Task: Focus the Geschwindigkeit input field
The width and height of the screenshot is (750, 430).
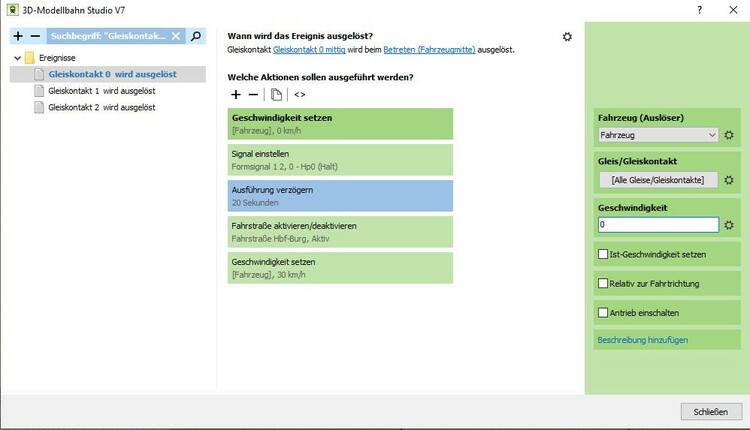Action: 658,225
